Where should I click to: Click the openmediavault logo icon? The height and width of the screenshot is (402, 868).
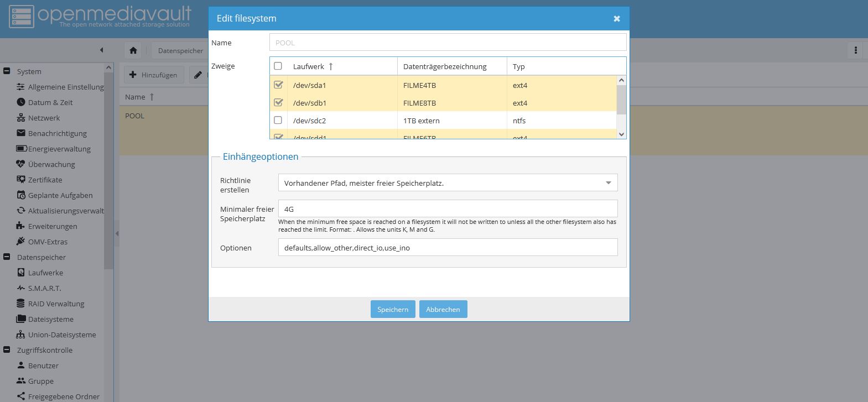point(21,17)
